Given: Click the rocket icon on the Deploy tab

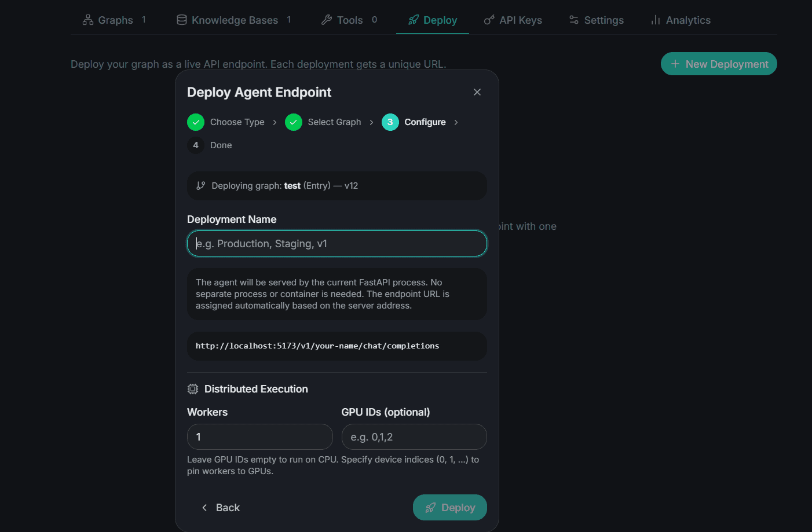Looking at the screenshot, I should [x=412, y=20].
